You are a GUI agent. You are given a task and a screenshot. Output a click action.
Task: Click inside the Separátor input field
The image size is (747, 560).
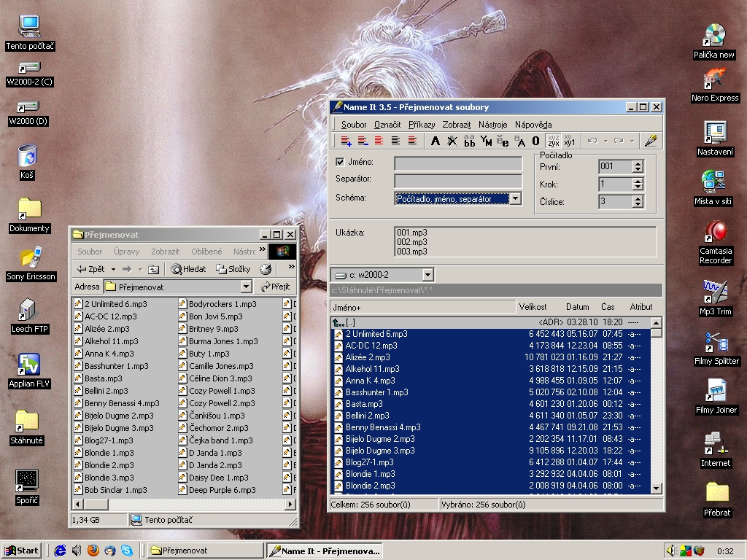(458, 181)
